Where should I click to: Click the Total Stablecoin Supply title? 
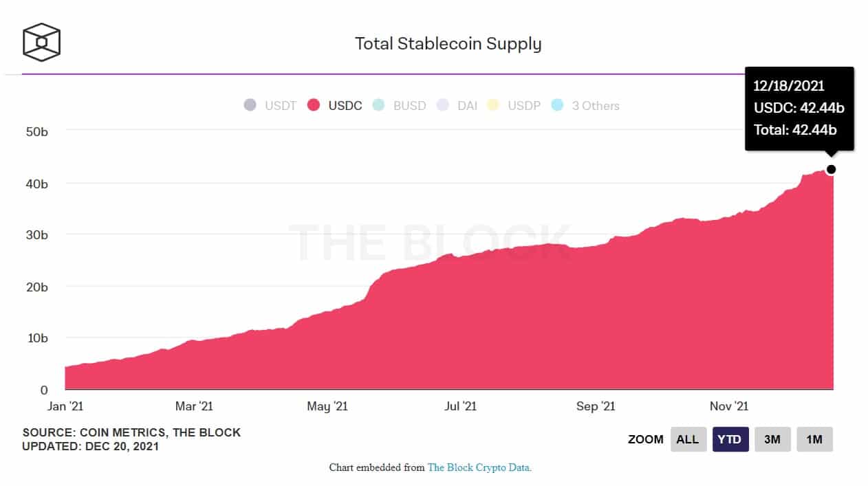tap(448, 43)
